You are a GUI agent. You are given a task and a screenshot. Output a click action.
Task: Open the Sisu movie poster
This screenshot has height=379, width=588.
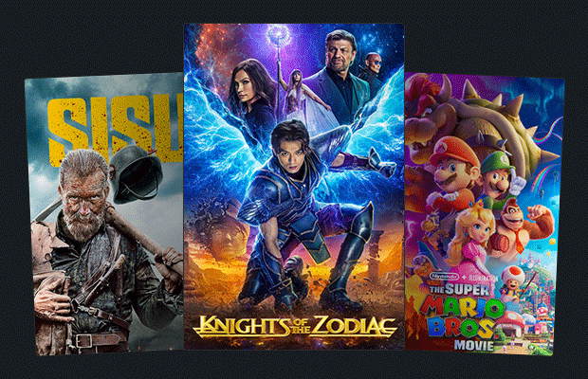(105, 214)
